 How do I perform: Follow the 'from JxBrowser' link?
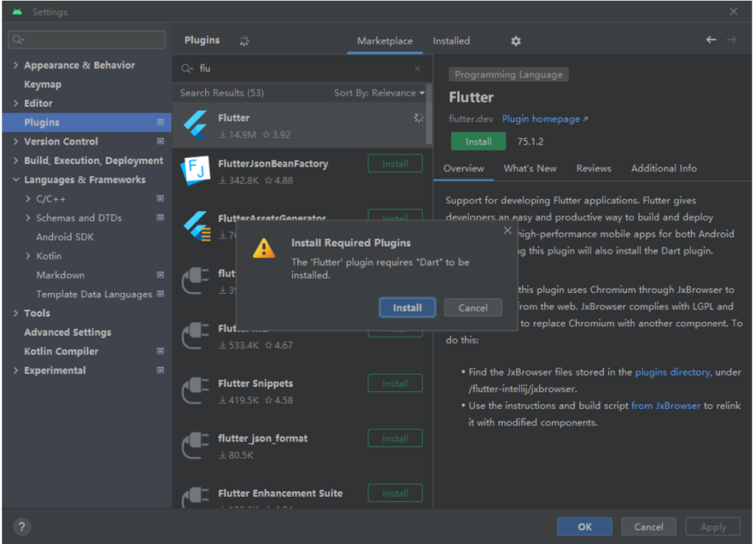[x=665, y=406]
